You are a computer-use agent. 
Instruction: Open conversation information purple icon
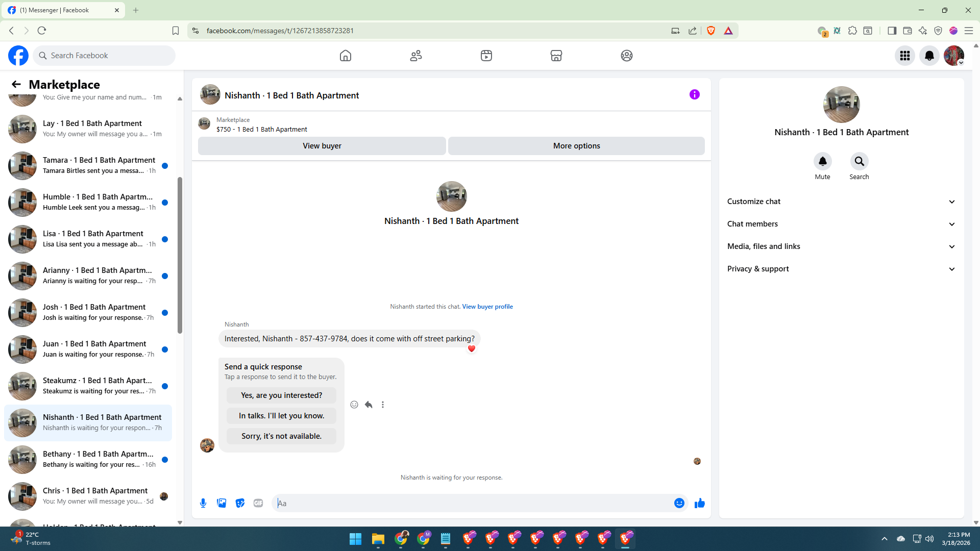tap(694, 94)
